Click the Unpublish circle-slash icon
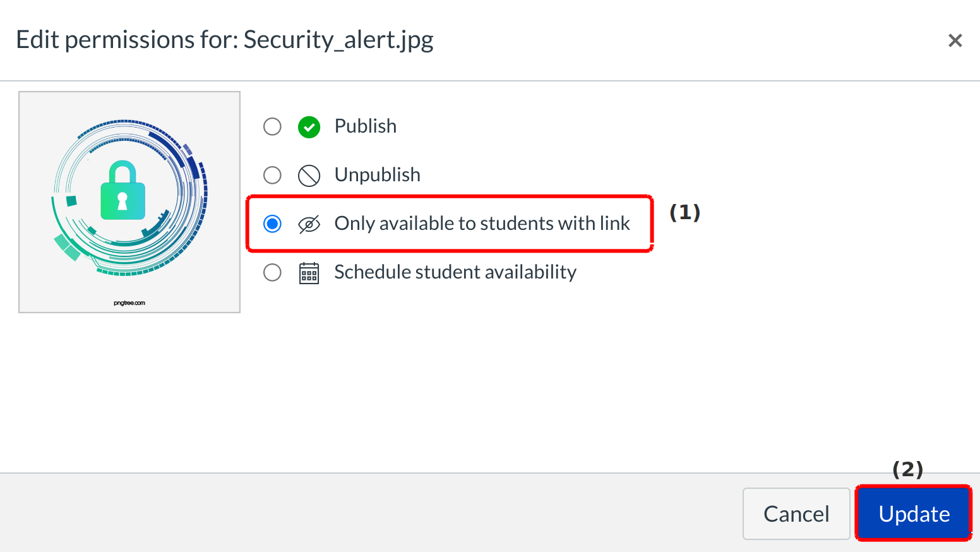 click(x=309, y=176)
